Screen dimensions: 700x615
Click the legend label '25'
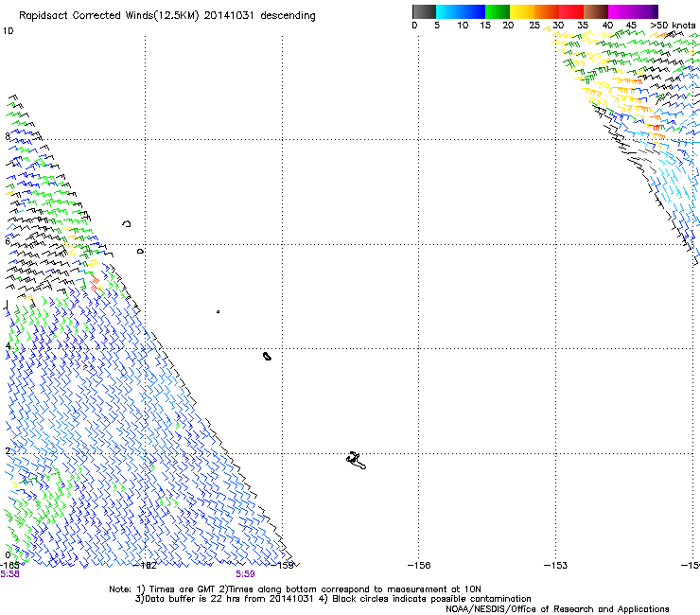tap(534, 26)
